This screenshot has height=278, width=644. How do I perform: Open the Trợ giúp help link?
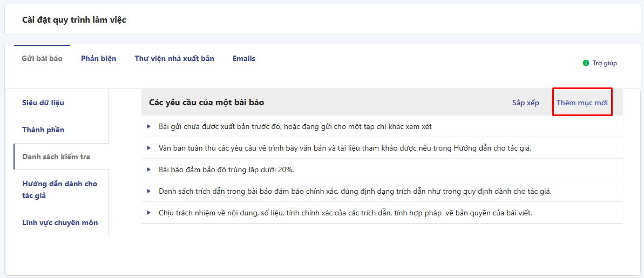605,63
